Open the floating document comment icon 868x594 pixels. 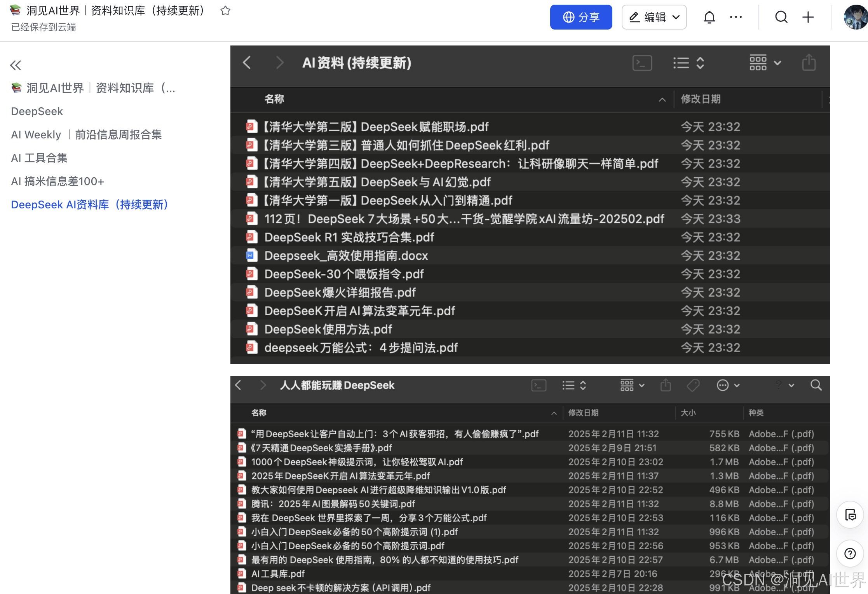coord(850,515)
